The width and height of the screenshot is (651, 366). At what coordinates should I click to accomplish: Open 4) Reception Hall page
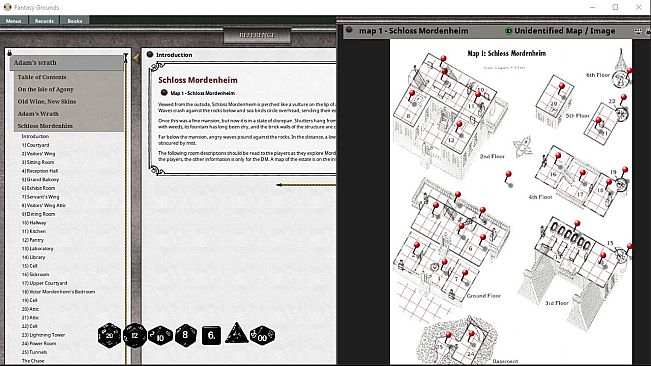(x=40, y=171)
